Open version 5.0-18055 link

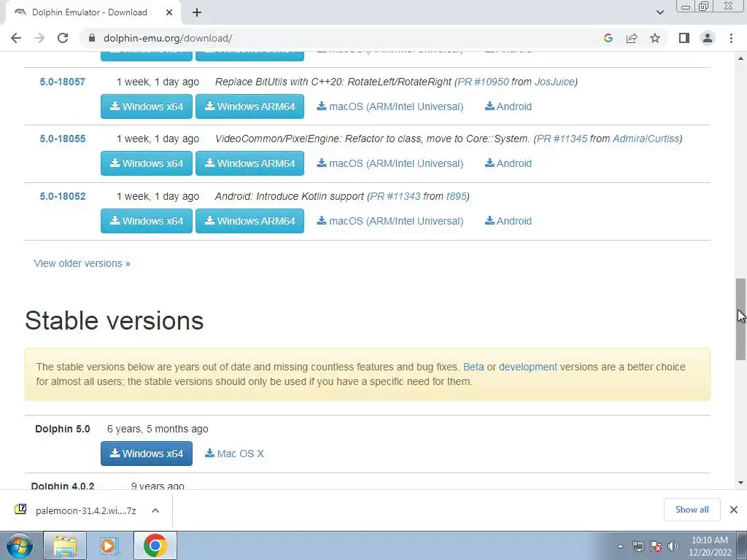[x=63, y=139]
